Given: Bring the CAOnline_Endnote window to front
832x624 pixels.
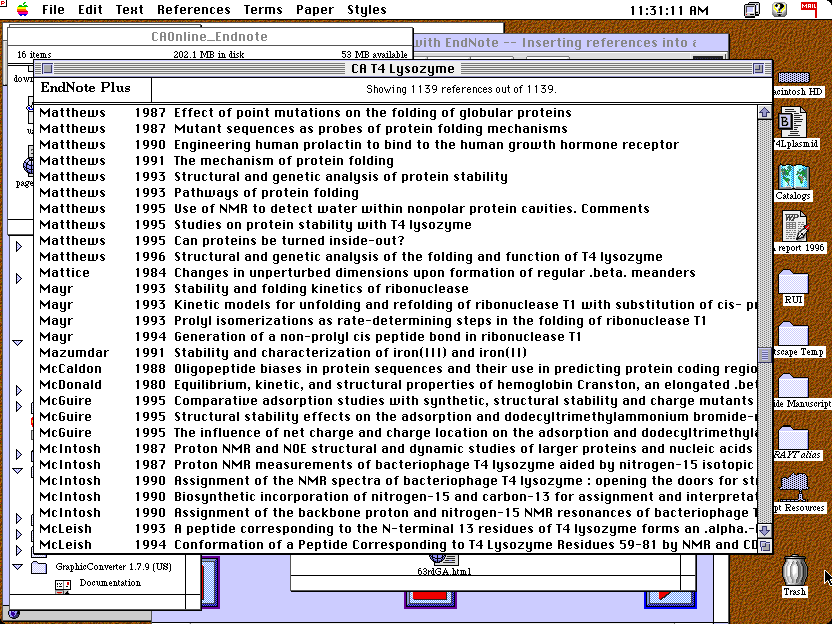Looking at the screenshot, I should 210,37.
